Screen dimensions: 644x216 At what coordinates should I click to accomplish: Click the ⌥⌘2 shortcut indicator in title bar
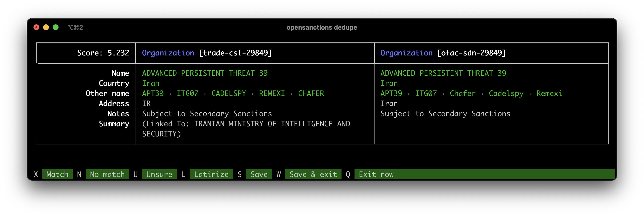click(x=75, y=27)
